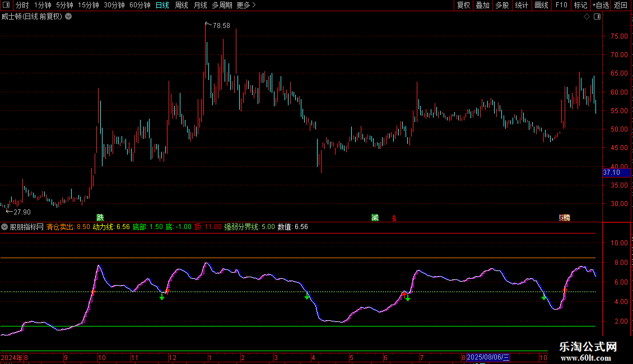The width and height of the screenshot is (633, 364).
Task: Open the 画线 drawing tools
Action: pos(541,6)
